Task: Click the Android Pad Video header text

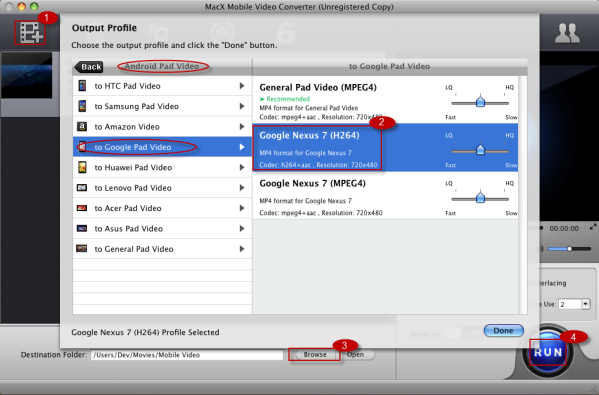Action: click(162, 66)
